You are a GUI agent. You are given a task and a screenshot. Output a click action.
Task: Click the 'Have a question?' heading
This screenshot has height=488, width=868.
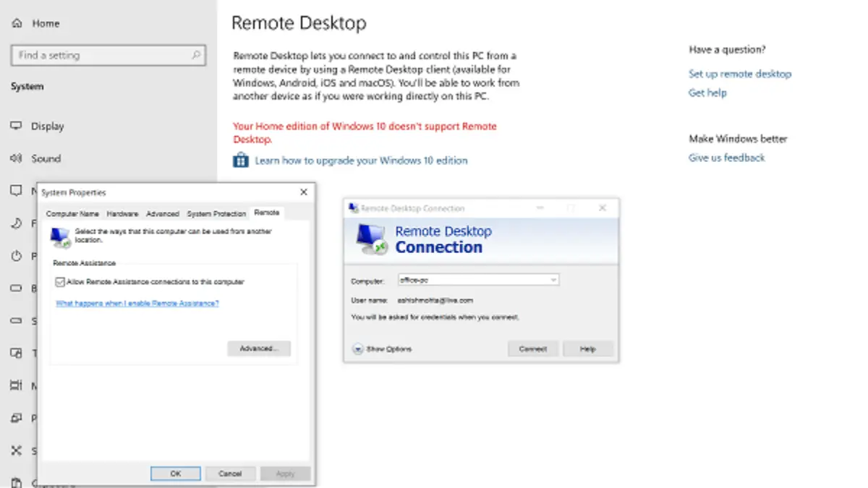727,50
